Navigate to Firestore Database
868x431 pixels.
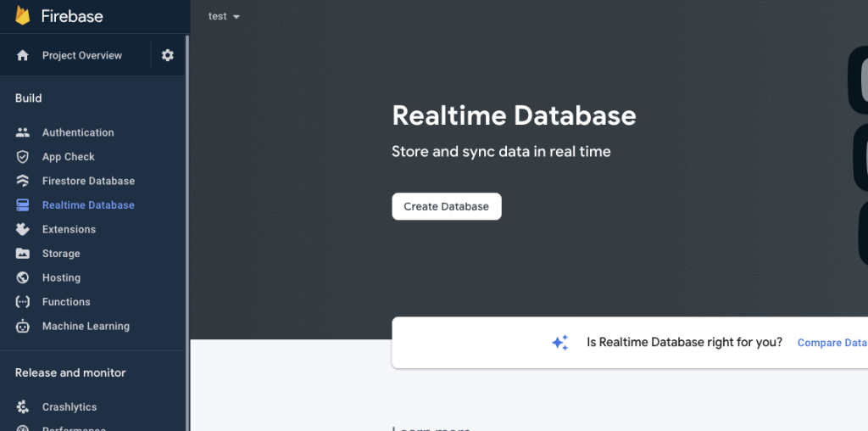tap(88, 182)
